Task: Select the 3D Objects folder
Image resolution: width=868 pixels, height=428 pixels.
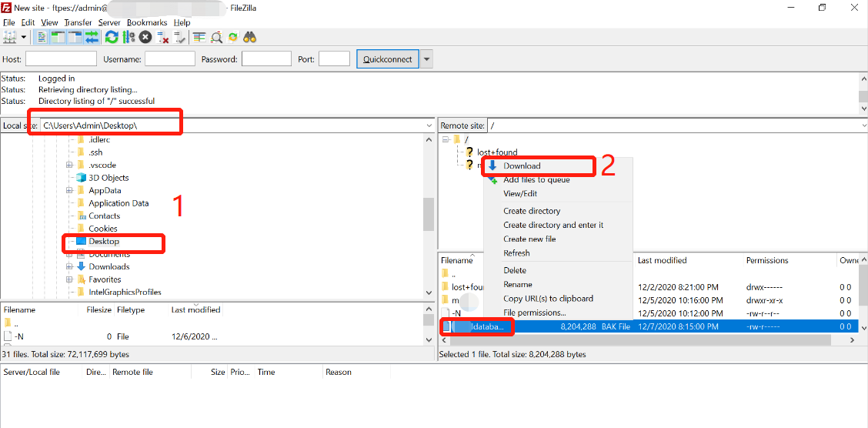Action: 108,178
